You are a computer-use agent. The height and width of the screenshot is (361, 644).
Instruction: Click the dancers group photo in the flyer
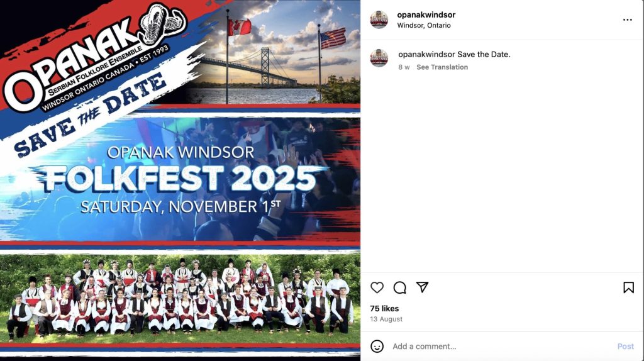tap(180, 297)
